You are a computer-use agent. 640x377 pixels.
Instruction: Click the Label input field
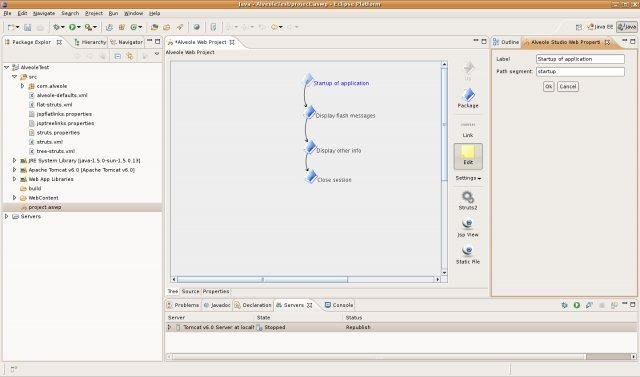(580, 59)
